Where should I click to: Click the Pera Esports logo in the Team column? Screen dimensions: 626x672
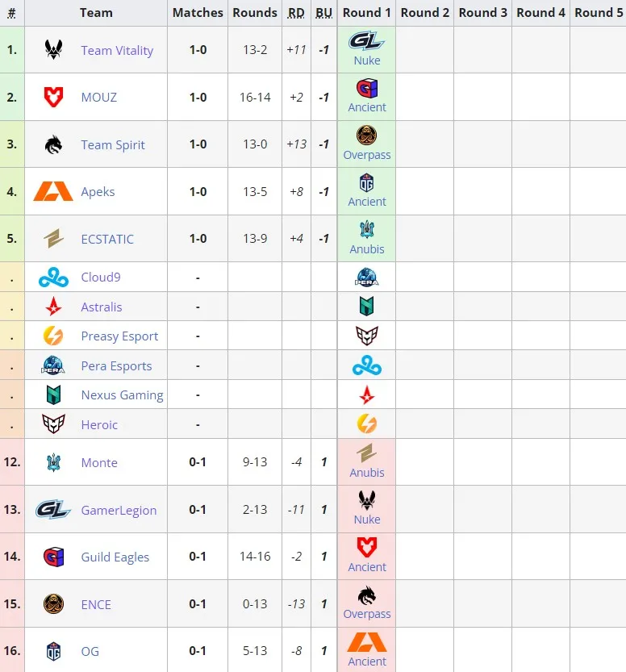tap(53, 365)
